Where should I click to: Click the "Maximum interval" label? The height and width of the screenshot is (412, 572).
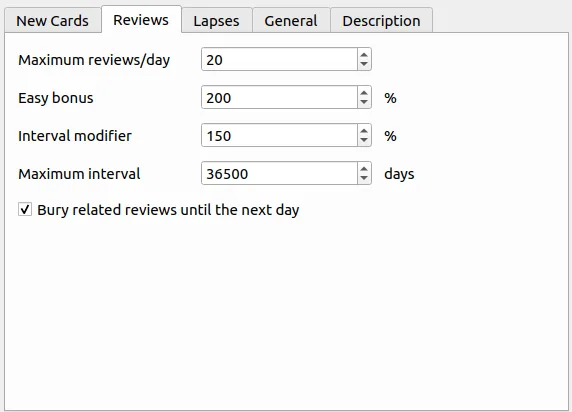(x=79, y=174)
